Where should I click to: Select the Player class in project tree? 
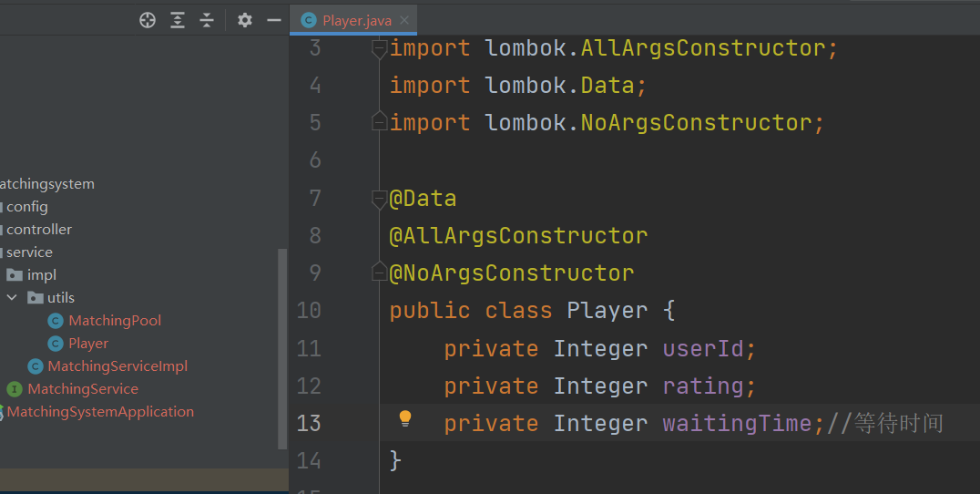[88, 344]
